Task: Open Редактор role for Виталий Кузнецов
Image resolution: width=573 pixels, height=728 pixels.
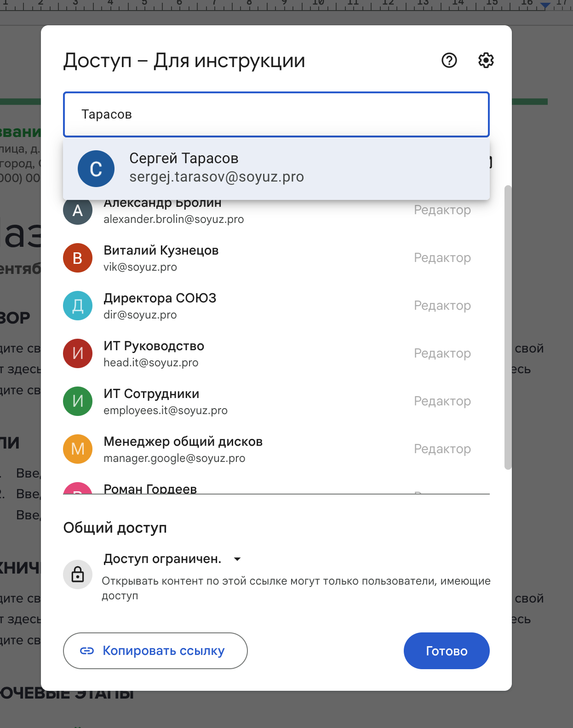Action: (442, 258)
